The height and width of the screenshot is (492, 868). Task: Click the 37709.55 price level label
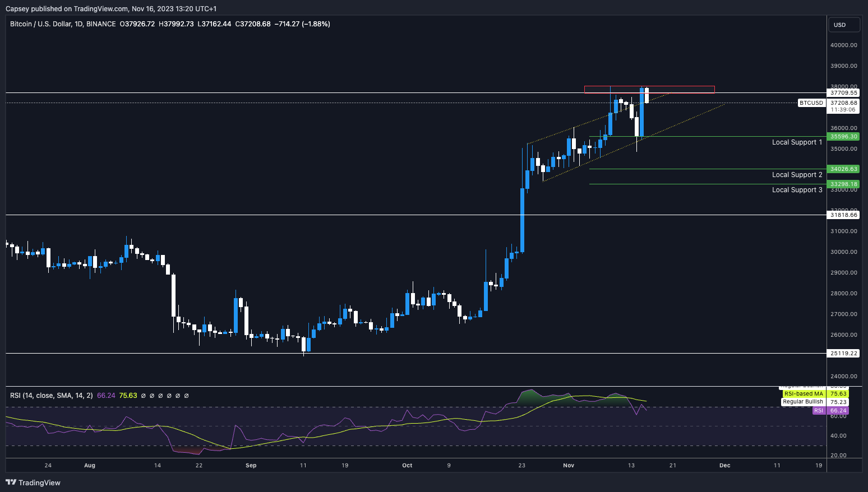click(844, 93)
